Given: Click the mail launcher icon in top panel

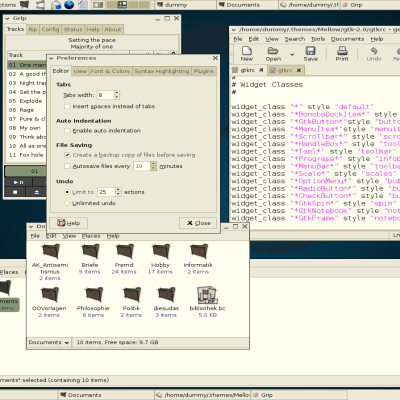Looking at the screenshot, I should tap(56, 5).
